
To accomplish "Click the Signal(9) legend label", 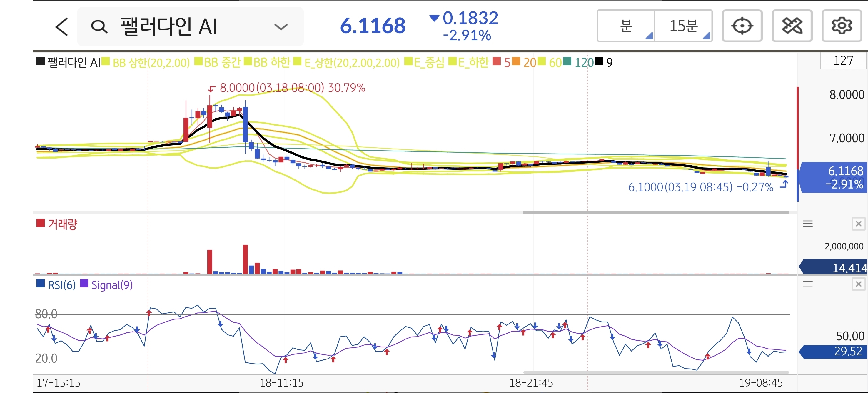I will 112,285.
